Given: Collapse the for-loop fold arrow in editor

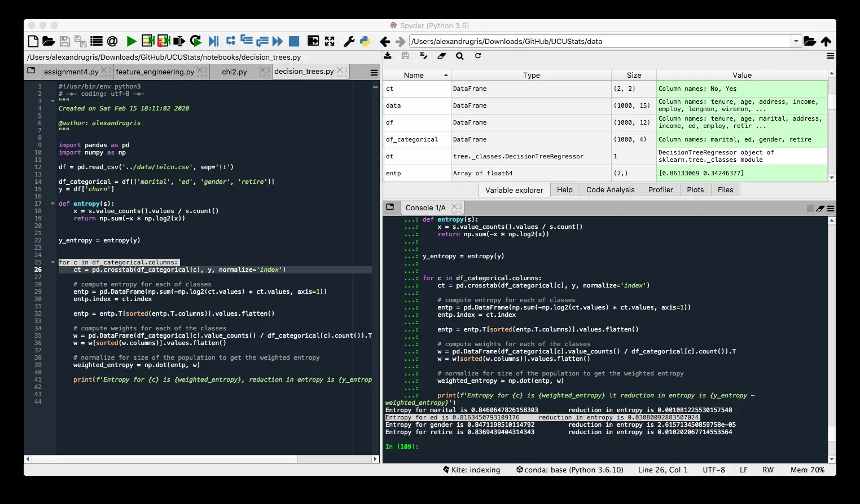Looking at the screenshot, I should tap(52, 262).
